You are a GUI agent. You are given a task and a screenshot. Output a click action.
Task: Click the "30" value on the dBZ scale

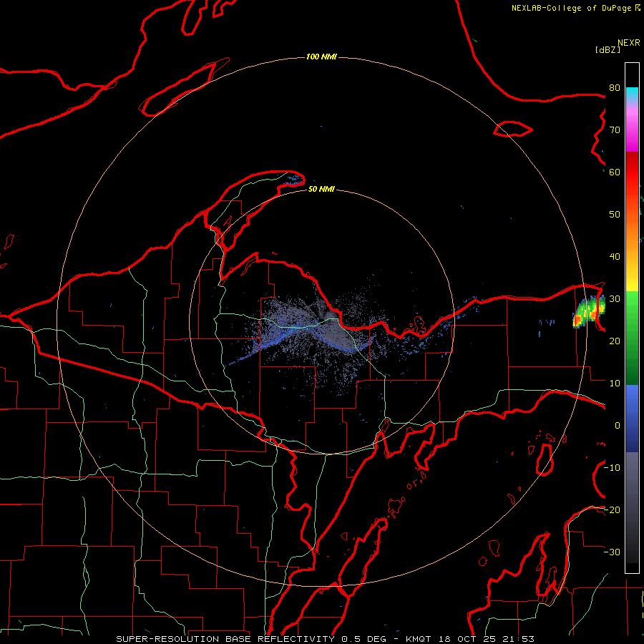pos(615,299)
